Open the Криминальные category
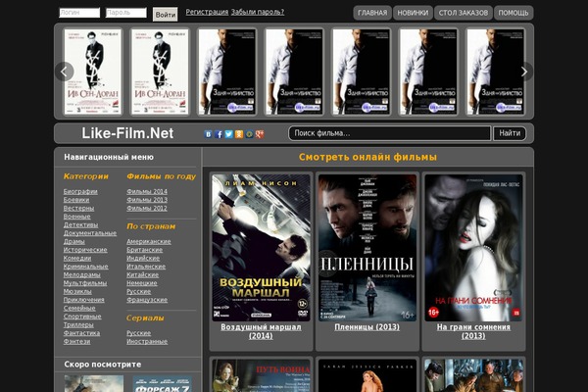The width and height of the screenshot is (588, 392). click(x=85, y=267)
